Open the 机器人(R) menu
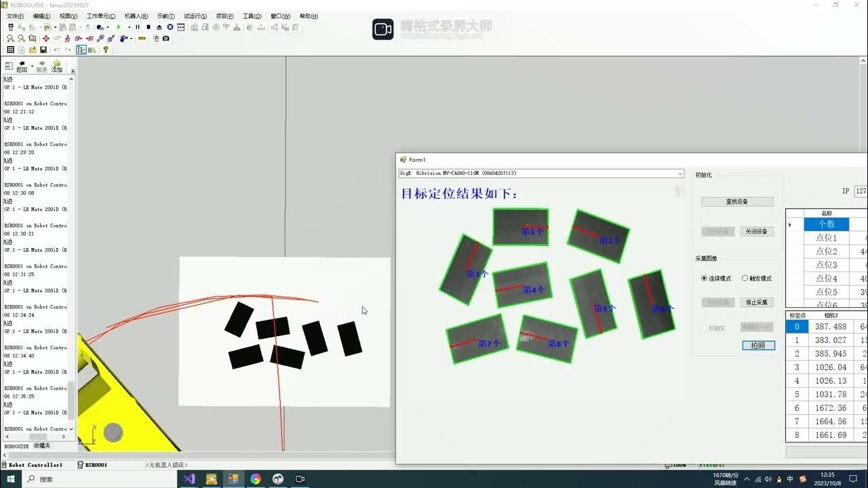Viewport: 868px width, 488px height. tap(136, 16)
